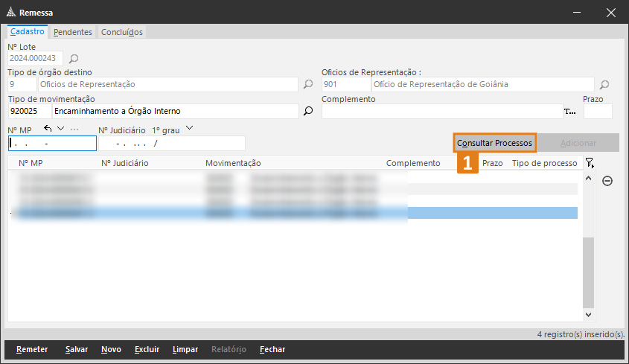Click Salvar in the bottom bar
This screenshot has width=629, height=364.
[77, 350]
